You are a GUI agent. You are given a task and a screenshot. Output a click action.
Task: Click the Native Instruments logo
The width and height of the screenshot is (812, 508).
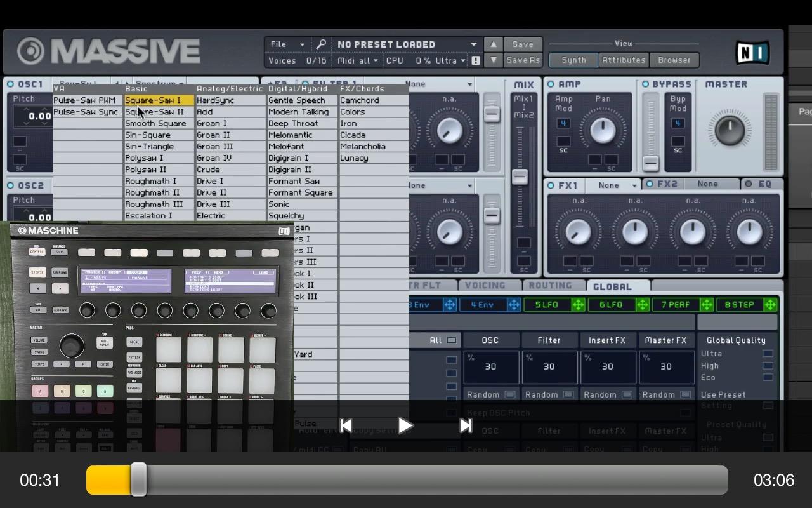tap(752, 53)
